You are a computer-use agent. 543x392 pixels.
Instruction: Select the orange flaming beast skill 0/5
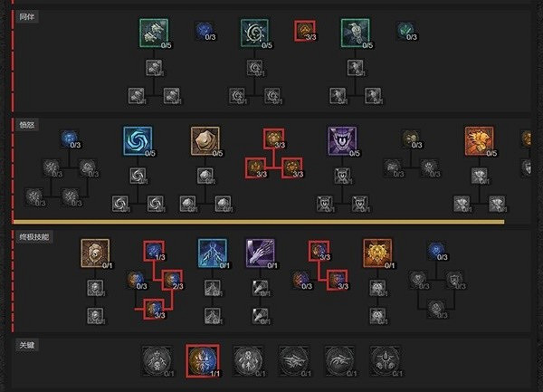coord(480,140)
